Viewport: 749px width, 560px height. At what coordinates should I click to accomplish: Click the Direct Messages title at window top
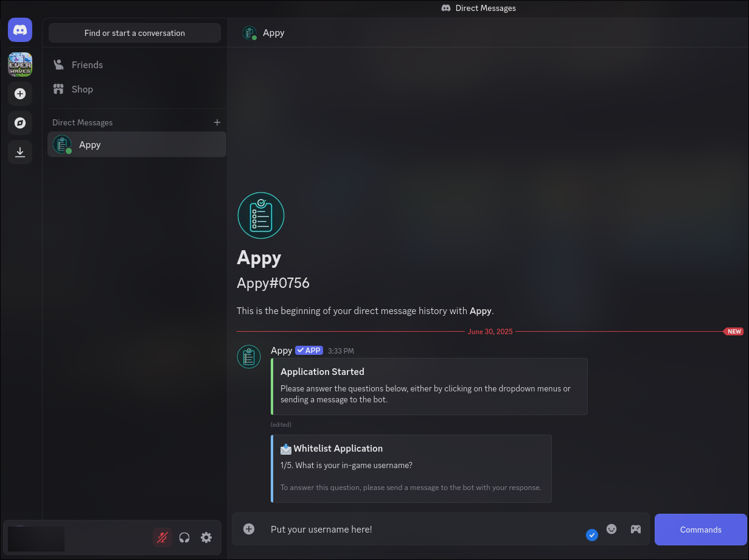pos(486,8)
